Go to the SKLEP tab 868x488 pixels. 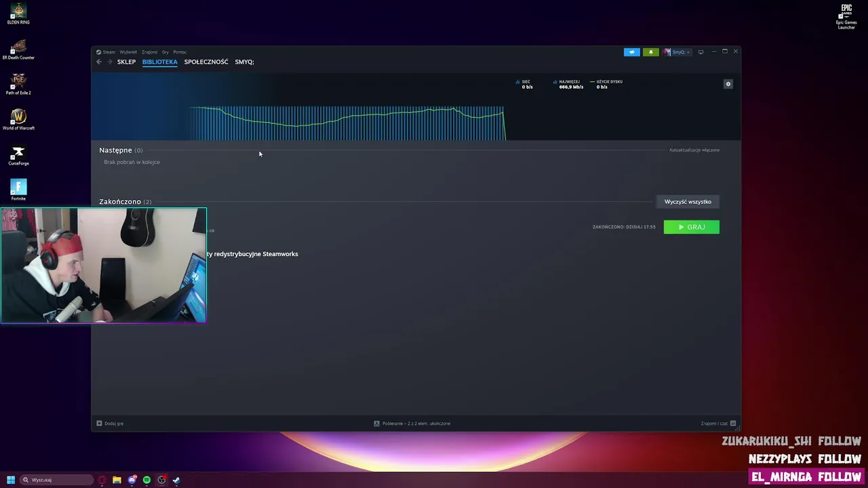pos(126,62)
